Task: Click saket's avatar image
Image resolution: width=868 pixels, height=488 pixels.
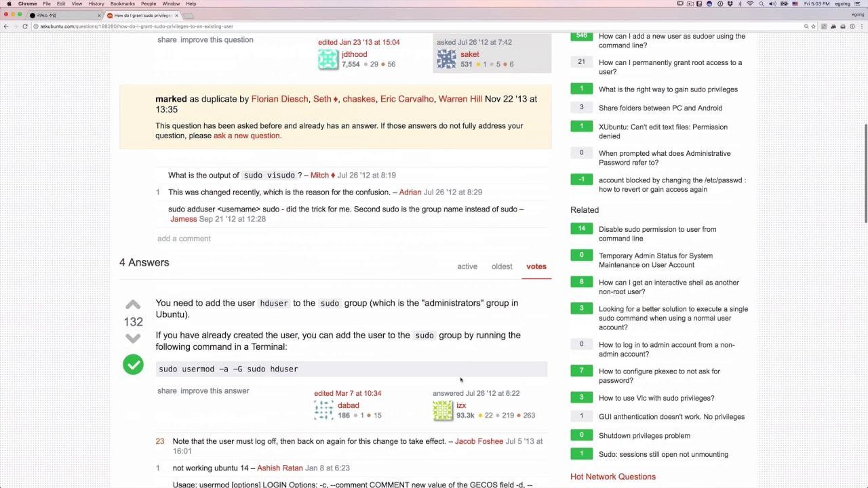Action: [x=446, y=59]
